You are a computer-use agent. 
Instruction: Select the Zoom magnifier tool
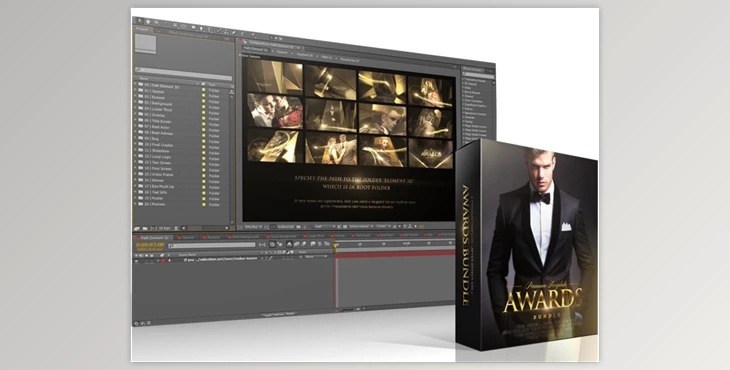pyautogui.click(x=156, y=23)
